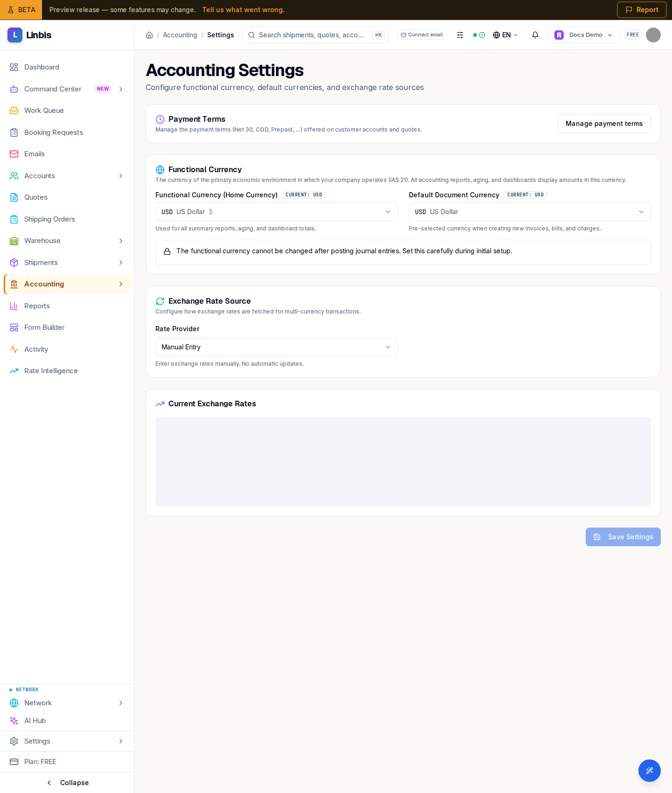Click the Rate Intelligence trend icon
The height and width of the screenshot is (793, 672).
(x=14, y=371)
